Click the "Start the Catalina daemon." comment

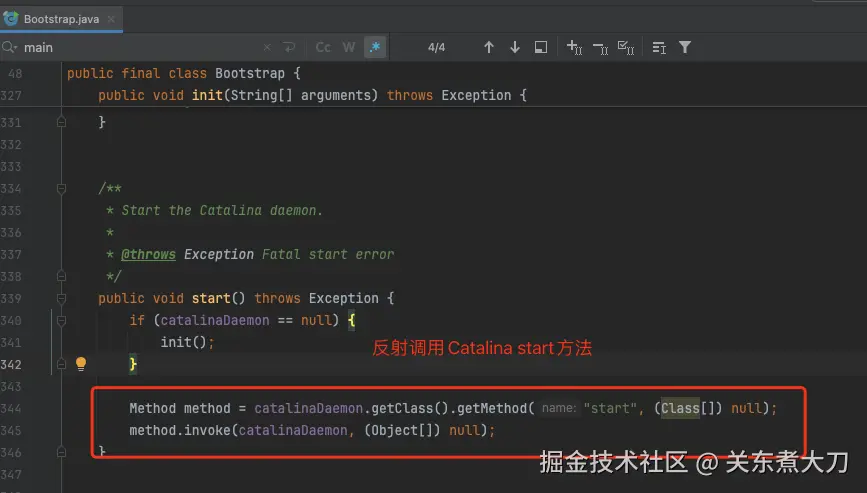pos(222,211)
